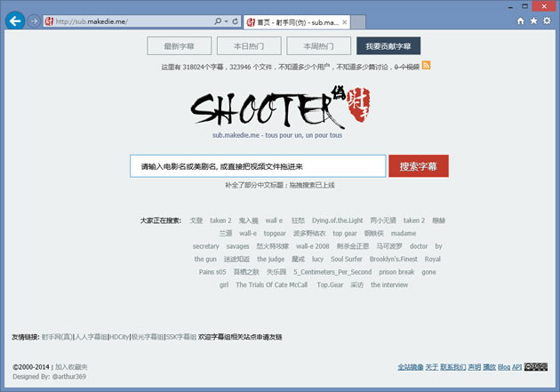Search the trending tag 波多野结衣
The image size is (560, 392).
click(309, 233)
